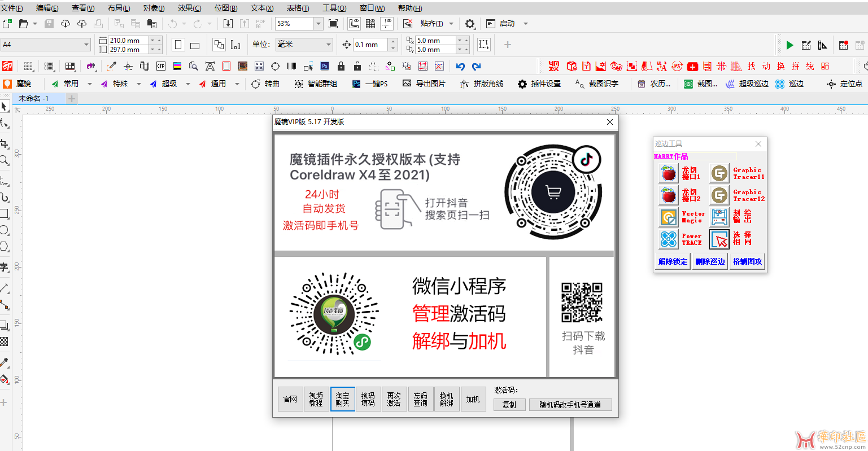Click the blue redo arrow icon
This screenshot has height=451, width=868.
pyautogui.click(x=477, y=67)
